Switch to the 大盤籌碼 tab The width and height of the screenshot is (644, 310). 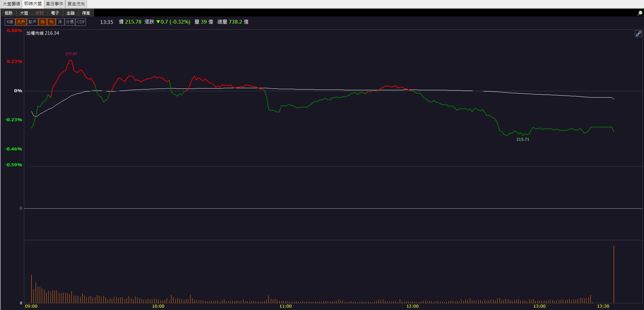(11, 4)
